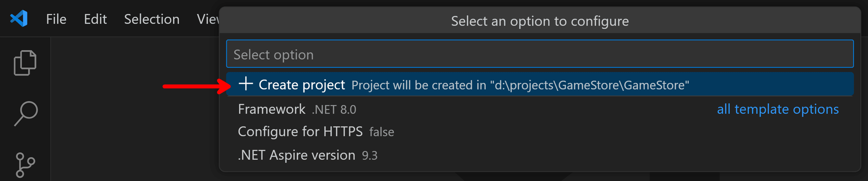Click the VS Code logo icon

(19, 18)
